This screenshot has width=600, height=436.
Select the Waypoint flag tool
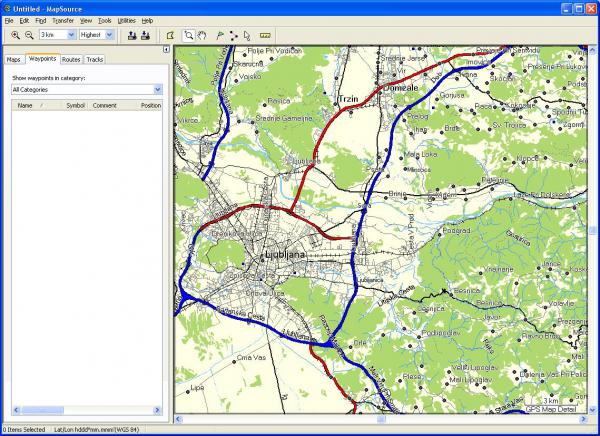tap(218, 35)
